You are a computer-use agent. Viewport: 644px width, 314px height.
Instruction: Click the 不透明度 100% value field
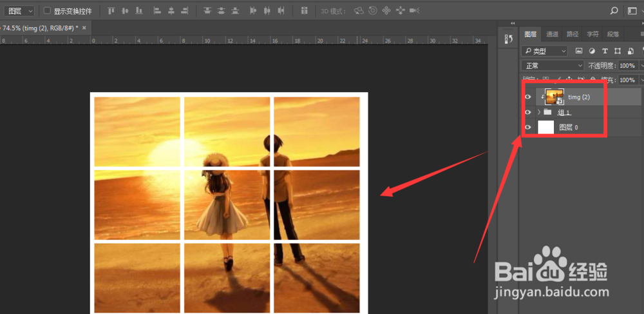coord(628,65)
